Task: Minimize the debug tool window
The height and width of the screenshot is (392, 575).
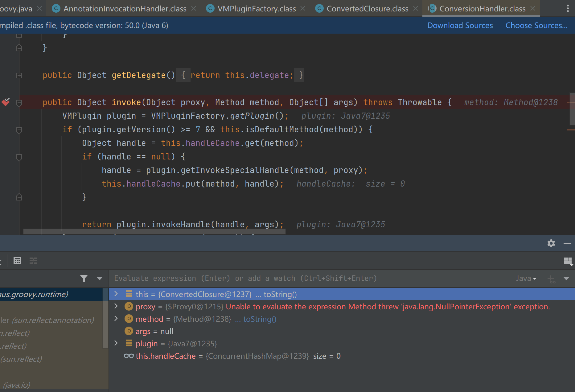Action: [x=567, y=243]
